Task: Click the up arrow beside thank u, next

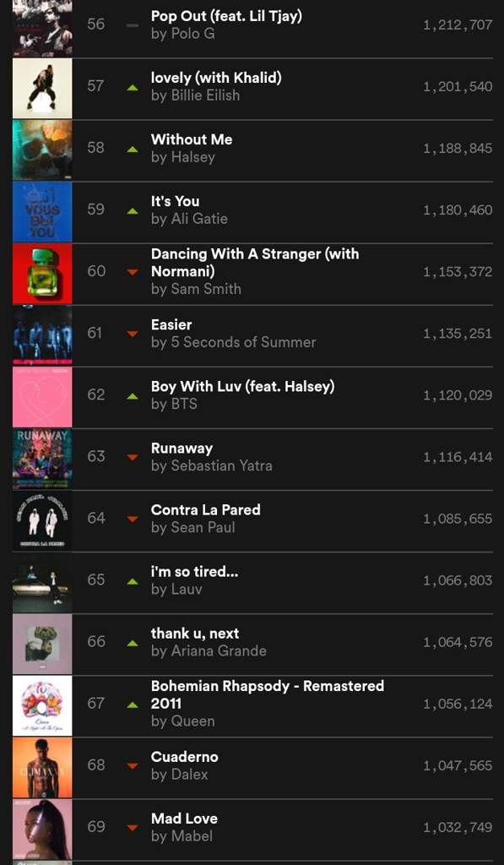Action: pos(132,643)
